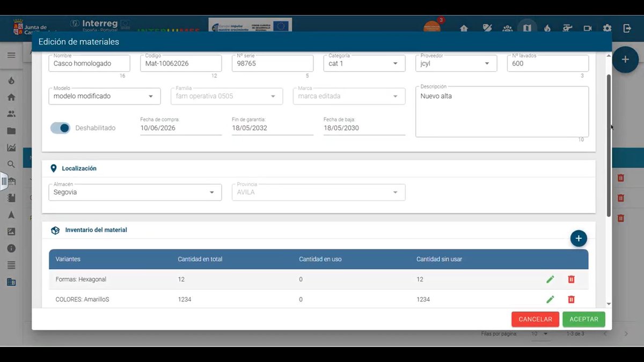Click the fire icon in left sidebar
The height and width of the screenshot is (362, 644).
pyautogui.click(x=11, y=81)
